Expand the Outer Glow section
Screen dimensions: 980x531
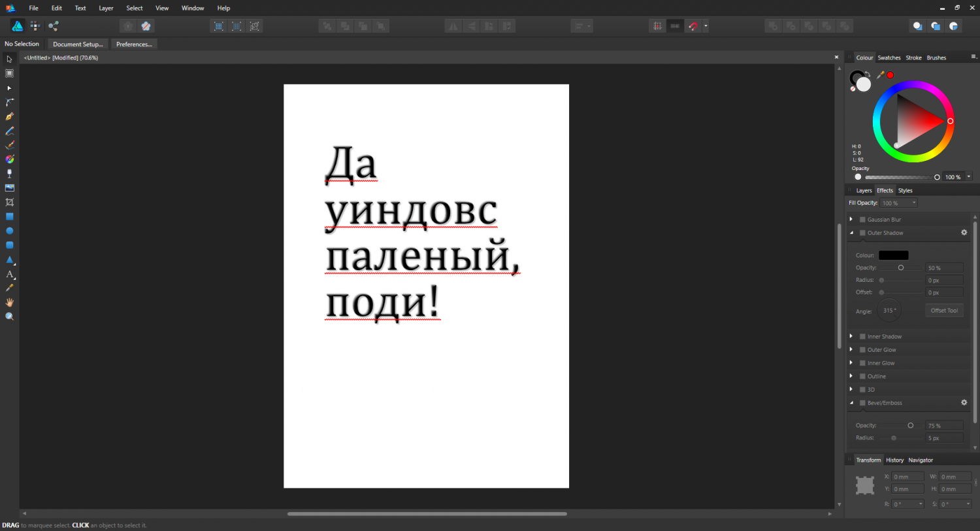[x=851, y=349]
